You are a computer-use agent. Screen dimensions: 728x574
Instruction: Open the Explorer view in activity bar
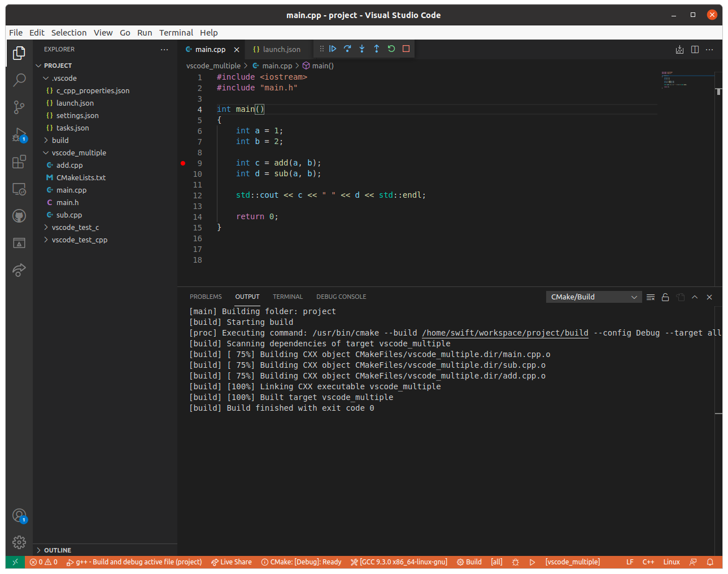click(19, 53)
